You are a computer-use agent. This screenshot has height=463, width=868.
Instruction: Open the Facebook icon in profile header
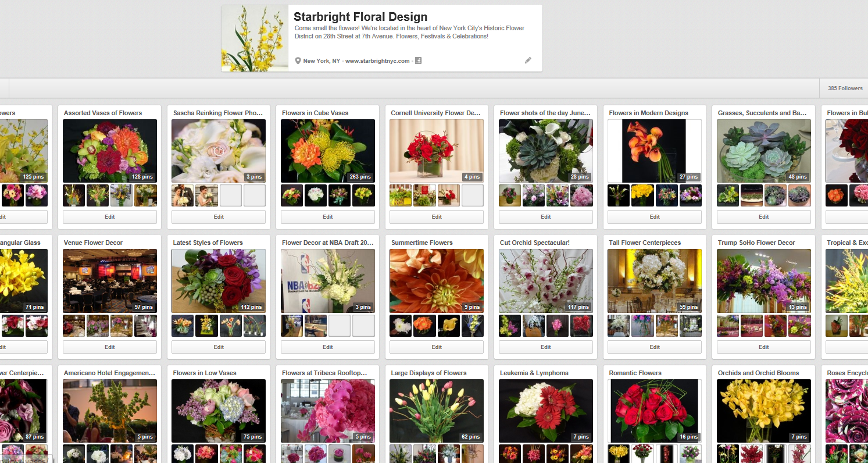click(x=418, y=61)
